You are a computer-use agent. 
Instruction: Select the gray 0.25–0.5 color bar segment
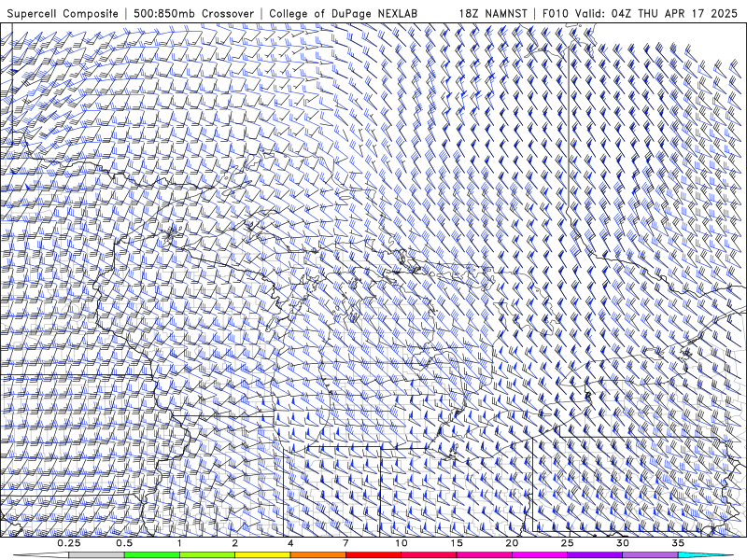click(x=96, y=555)
